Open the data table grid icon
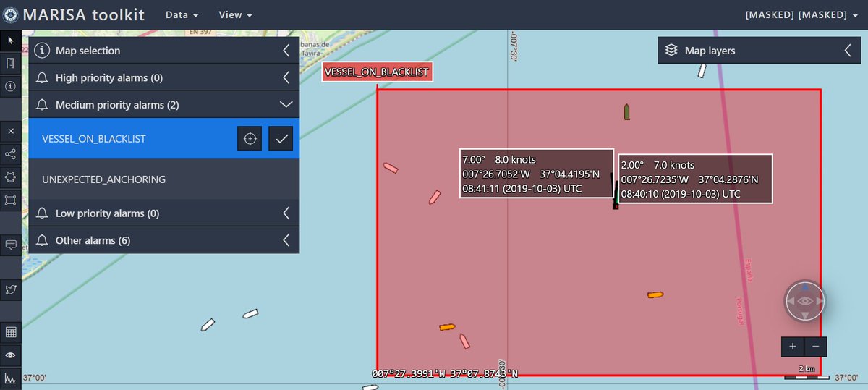Image resolution: width=868 pixels, height=390 pixels. pos(10,332)
